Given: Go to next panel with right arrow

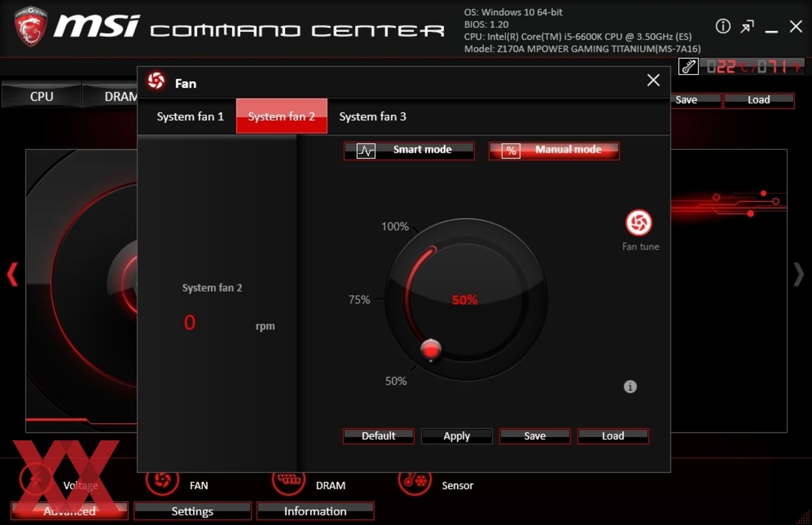Looking at the screenshot, I should 798,275.
